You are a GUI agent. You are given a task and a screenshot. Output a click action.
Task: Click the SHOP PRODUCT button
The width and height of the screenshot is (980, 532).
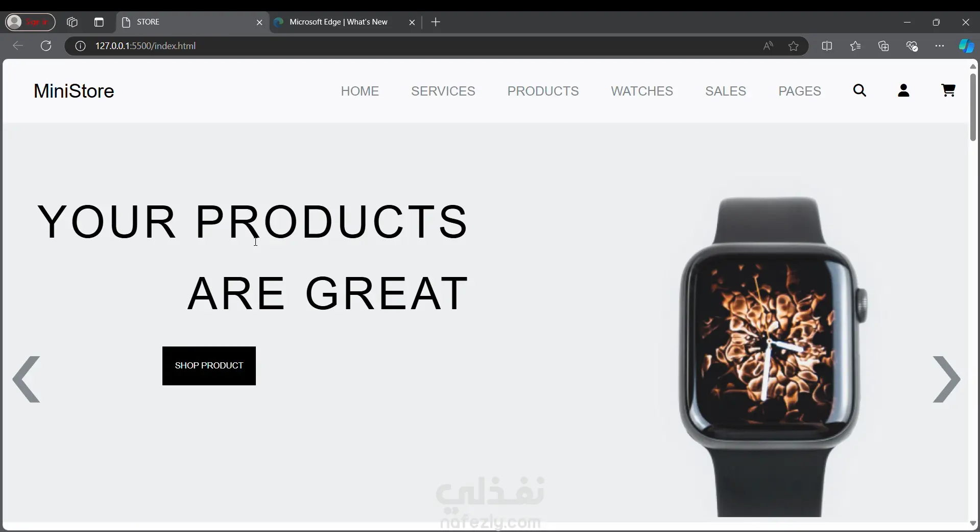[209, 366]
